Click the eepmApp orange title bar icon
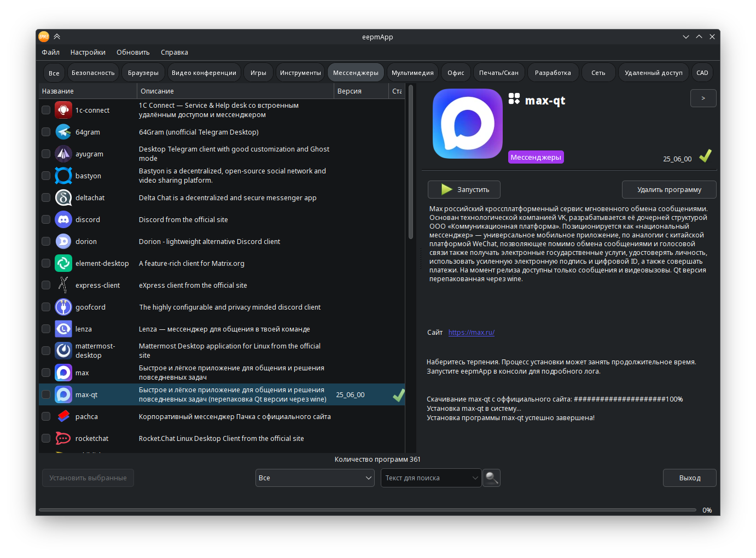The image size is (756, 558). [x=44, y=37]
